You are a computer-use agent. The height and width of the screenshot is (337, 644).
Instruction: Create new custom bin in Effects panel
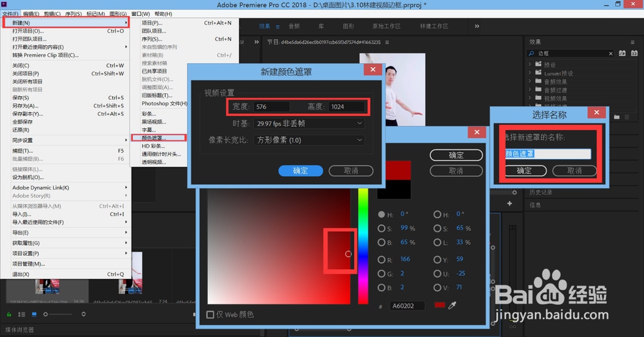click(616, 117)
